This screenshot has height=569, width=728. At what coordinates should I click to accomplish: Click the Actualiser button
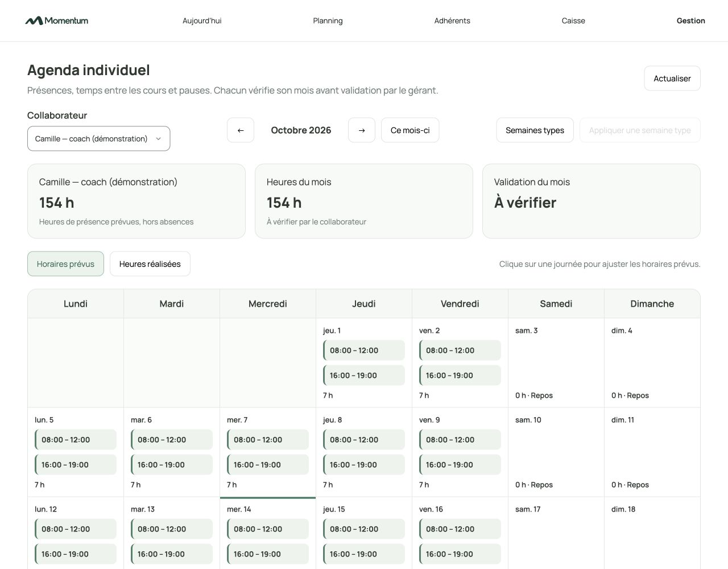(x=672, y=79)
